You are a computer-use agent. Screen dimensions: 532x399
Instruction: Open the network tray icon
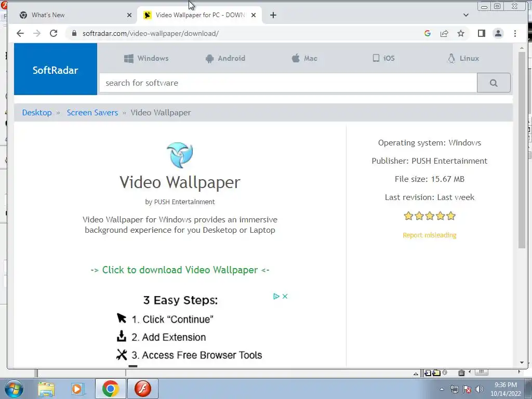[x=454, y=390]
